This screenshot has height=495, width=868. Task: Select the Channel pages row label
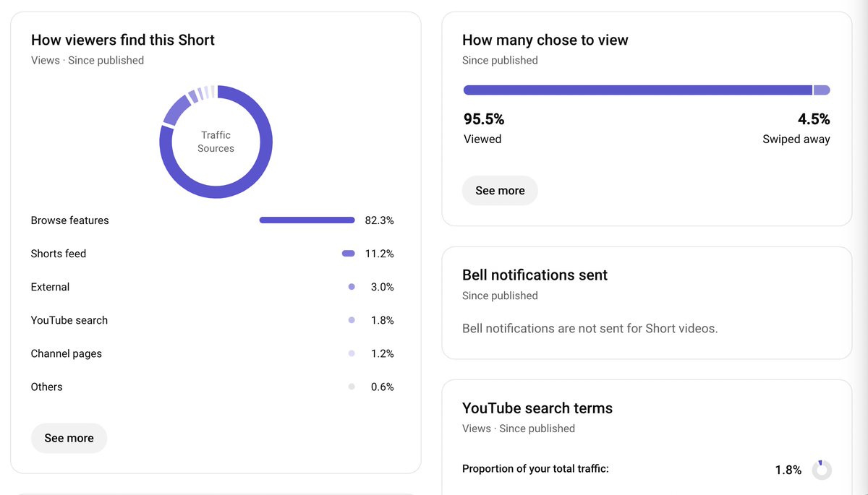tap(67, 353)
